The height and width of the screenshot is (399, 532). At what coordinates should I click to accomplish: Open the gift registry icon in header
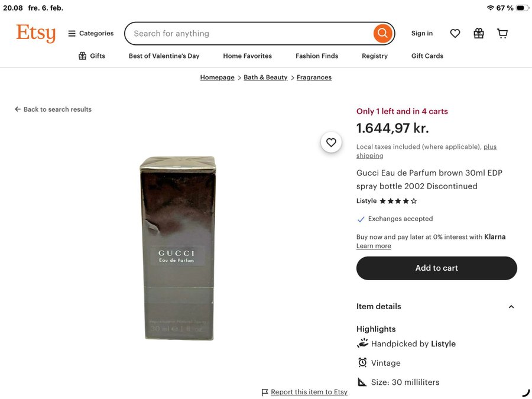pos(479,34)
